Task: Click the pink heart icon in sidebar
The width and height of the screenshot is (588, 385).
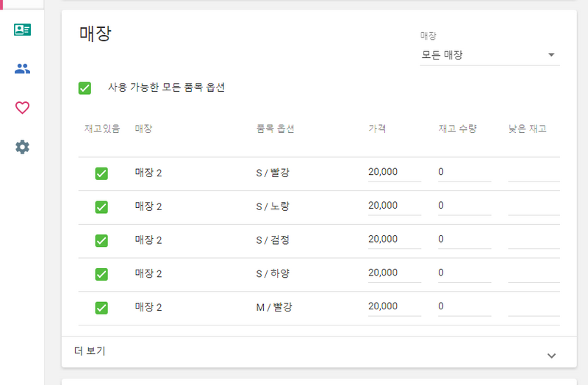Action: point(22,108)
